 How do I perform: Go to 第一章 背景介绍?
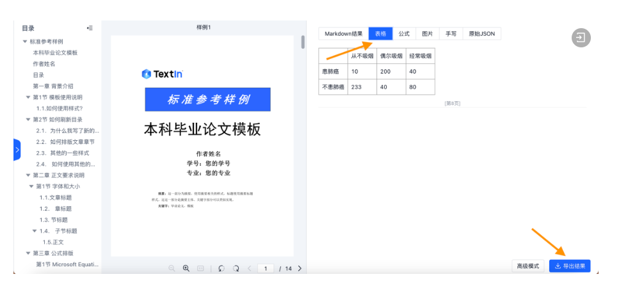click(53, 86)
